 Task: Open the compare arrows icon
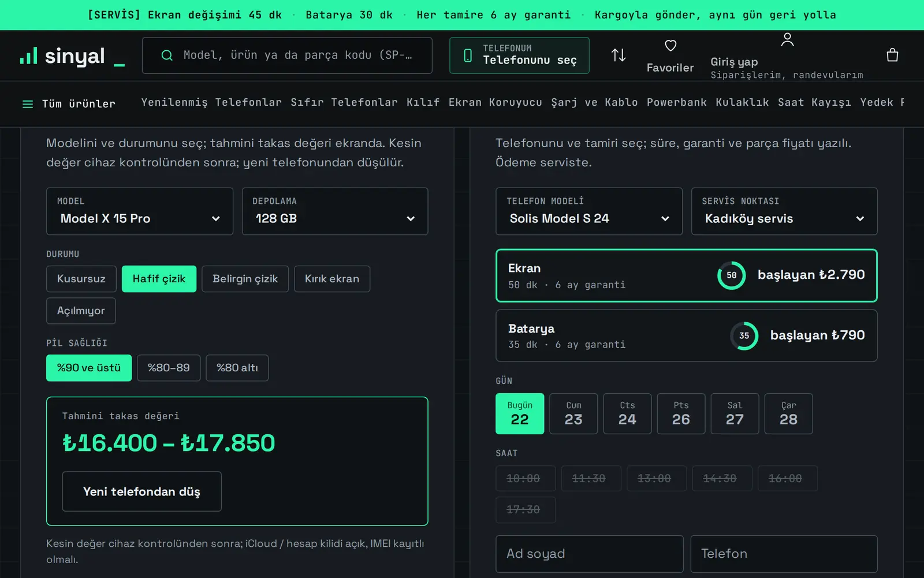pos(619,55)
